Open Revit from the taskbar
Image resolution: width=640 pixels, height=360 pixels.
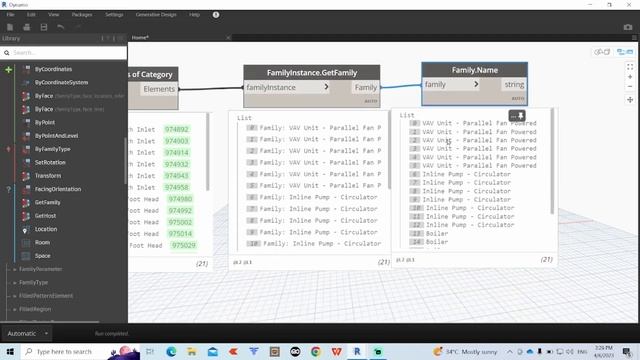357,351
